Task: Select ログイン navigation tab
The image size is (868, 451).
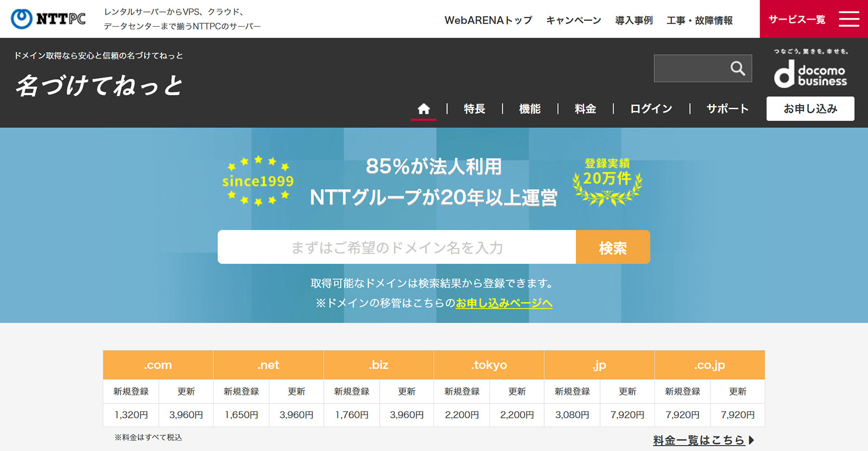Action: [651, 109]
